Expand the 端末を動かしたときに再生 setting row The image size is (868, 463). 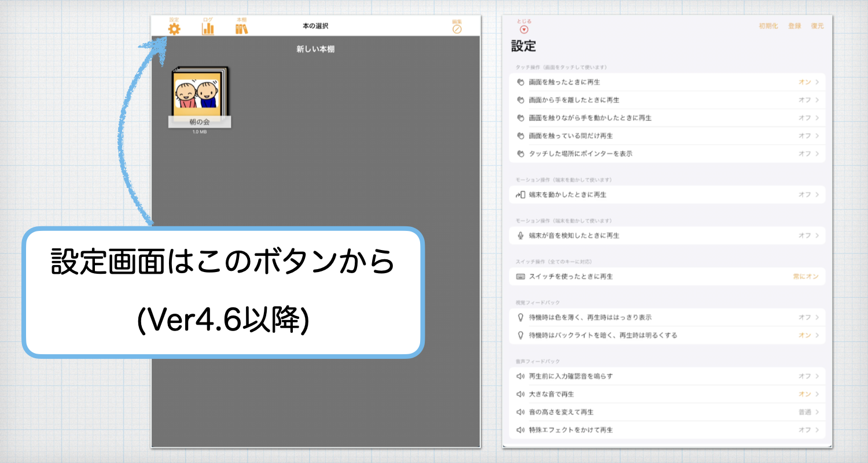805,195
